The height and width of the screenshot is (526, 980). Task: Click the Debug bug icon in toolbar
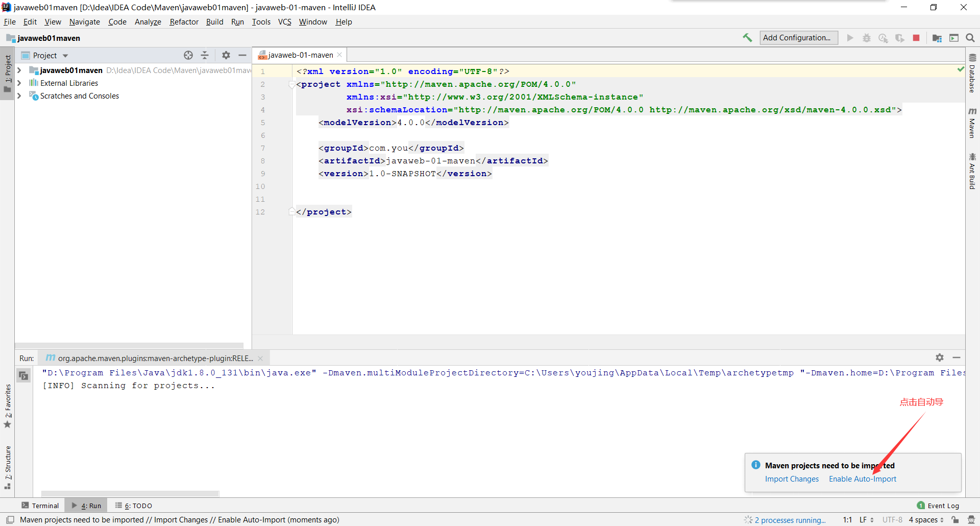click(867, 38)
